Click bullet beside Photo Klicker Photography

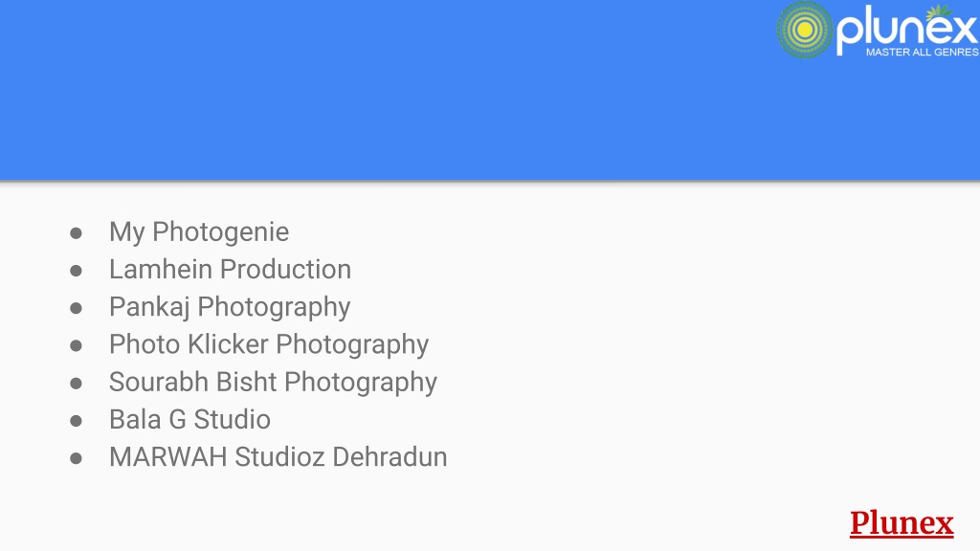(77, 346)
